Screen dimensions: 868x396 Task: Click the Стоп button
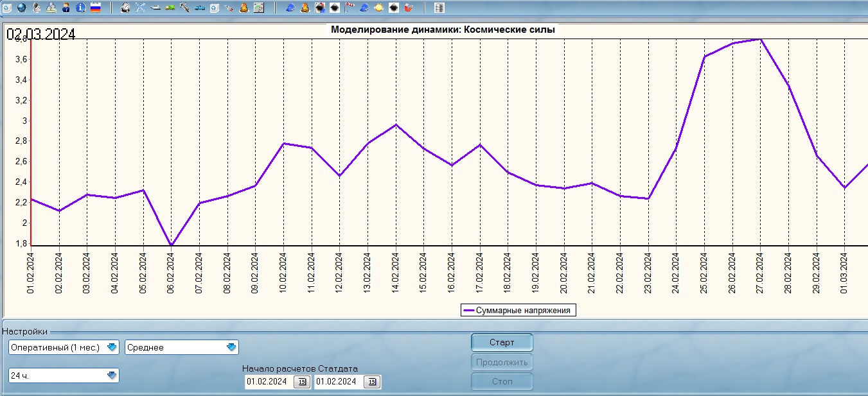click(502, 382)
